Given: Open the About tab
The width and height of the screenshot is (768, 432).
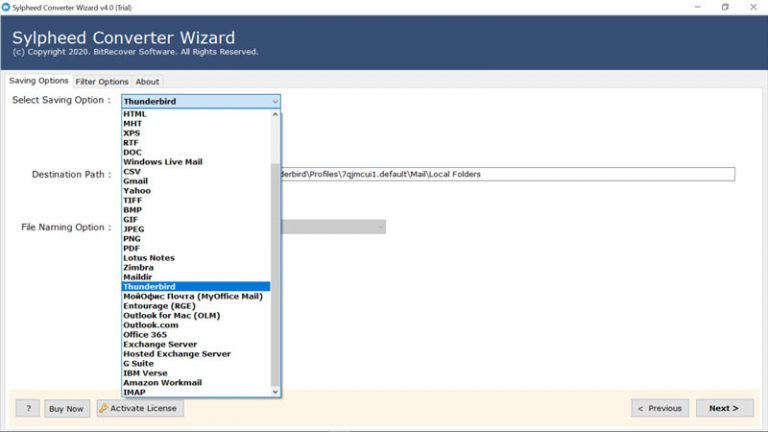Looking at the screenshot, I should (x=147, y=82).
